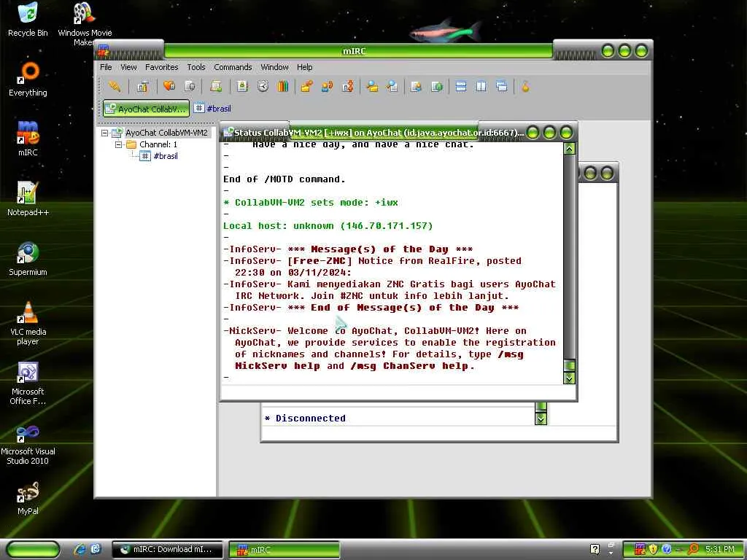Screen dimensions: 747x560
Task: Open the View menu
Action: tap(128, 67)
